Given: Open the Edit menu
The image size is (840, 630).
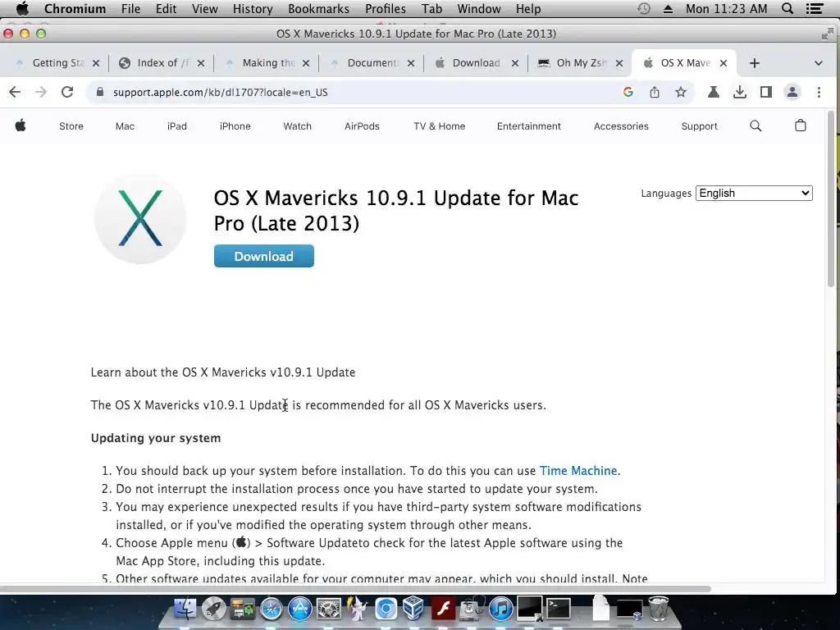Looking at the screenshot, I should tap(166, 8).
